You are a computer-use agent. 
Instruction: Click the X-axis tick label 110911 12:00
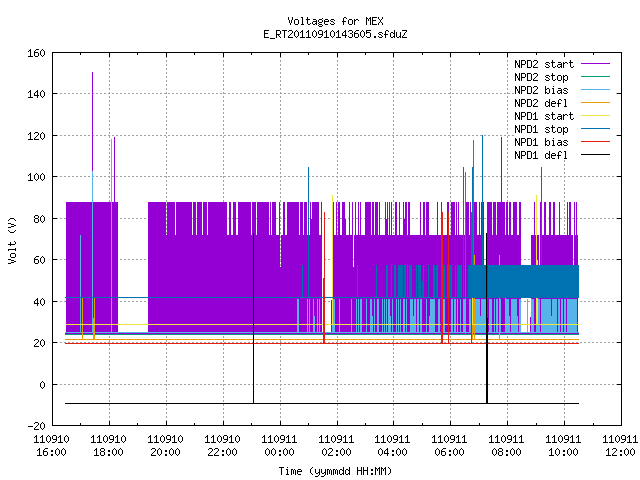tap(620, 446)
